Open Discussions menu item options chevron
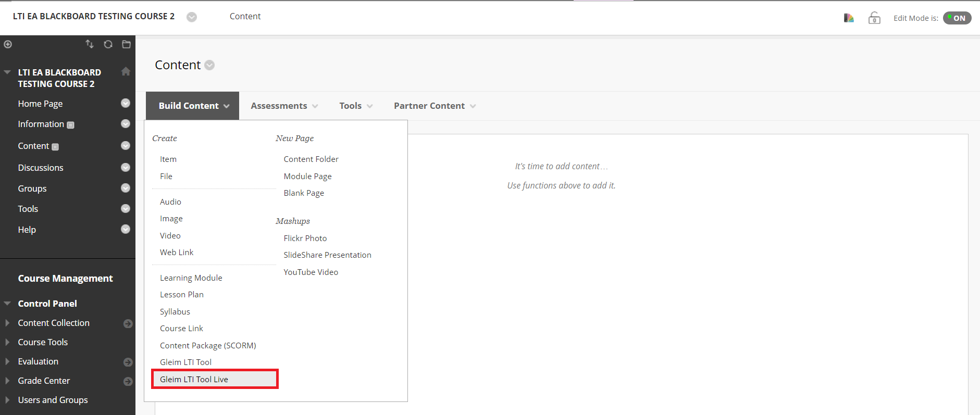The image size is (980, 415). click(x=126, y=167)
